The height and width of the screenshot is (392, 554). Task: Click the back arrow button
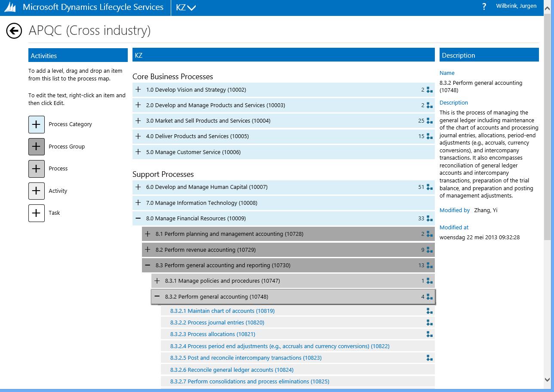tap(14, 31)
